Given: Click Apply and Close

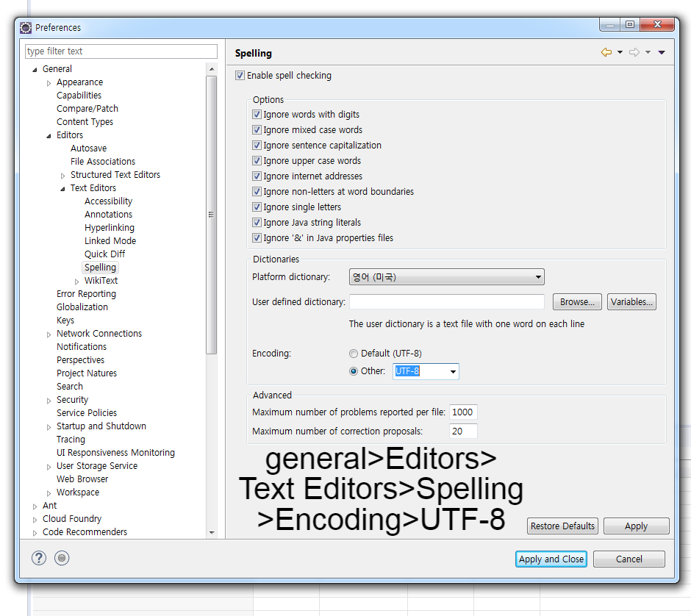Looking at the screenshot, I should [551, 559].
